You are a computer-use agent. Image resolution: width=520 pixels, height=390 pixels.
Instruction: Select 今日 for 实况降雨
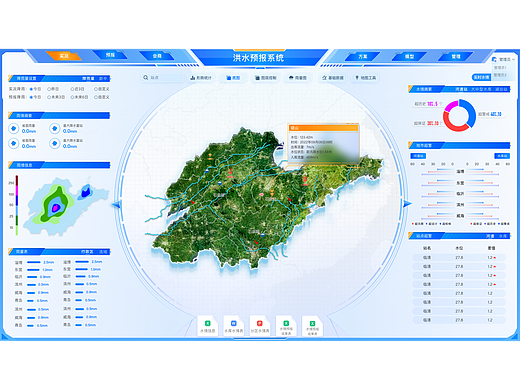pos(35,89)
